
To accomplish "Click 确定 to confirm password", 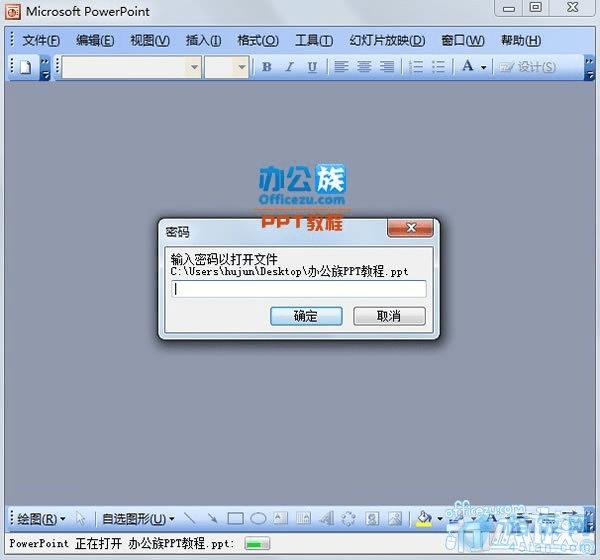I will point(306,316).
